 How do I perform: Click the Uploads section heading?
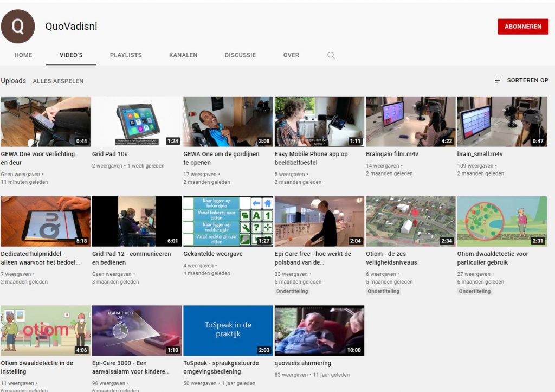point(14,81)
